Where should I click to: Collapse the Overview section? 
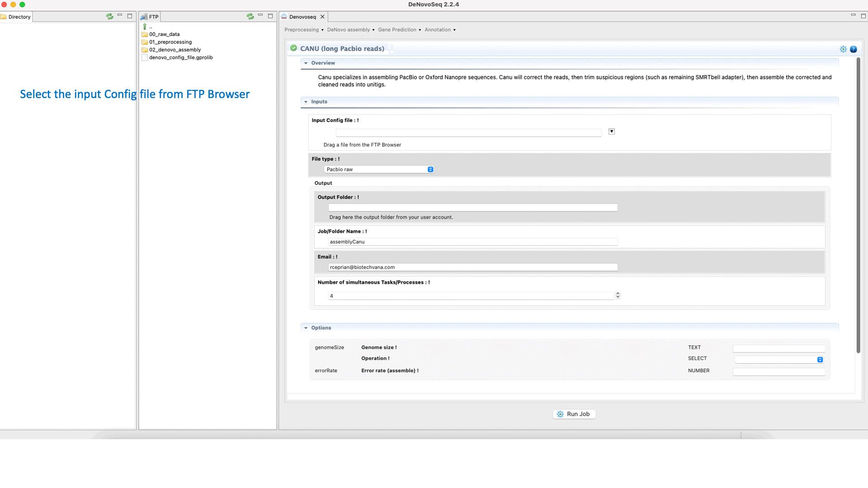tap(306, 63)
